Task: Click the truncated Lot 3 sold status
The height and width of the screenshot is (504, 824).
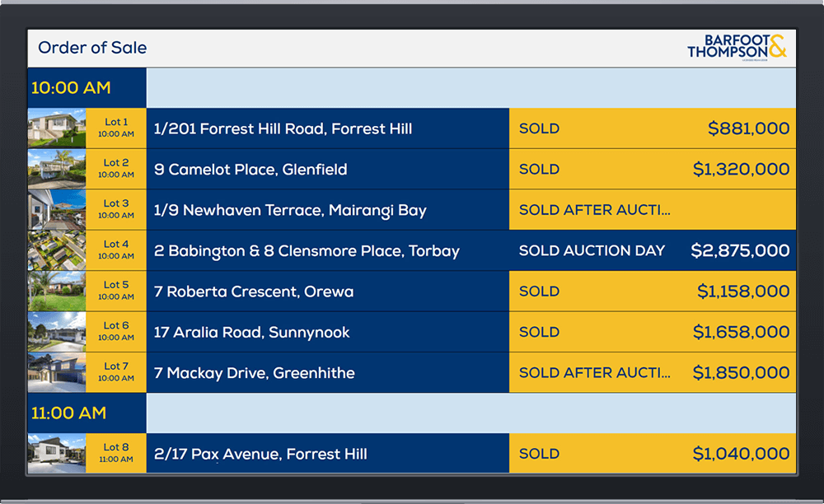Action: coord(594,210)
